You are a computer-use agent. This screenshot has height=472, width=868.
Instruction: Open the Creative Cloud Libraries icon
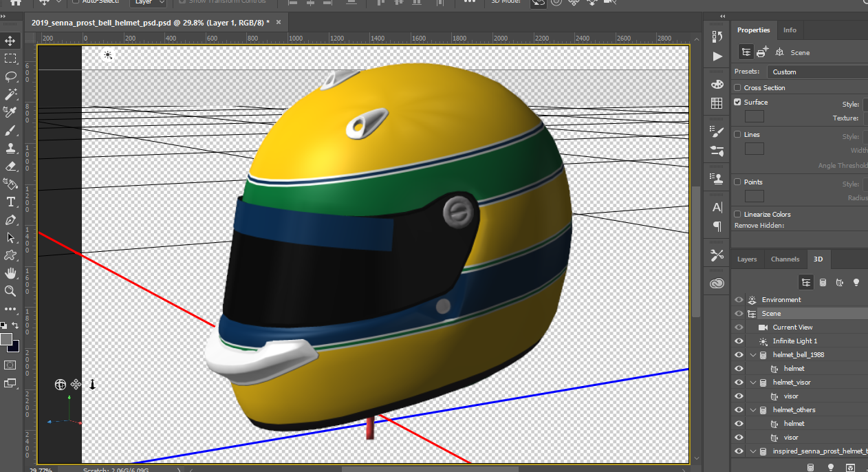(x=717, y=283)
